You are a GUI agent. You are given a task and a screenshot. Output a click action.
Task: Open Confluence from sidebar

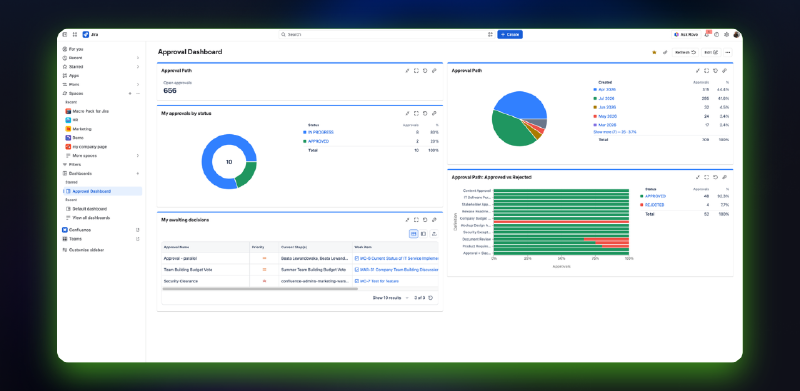(80, 230)
